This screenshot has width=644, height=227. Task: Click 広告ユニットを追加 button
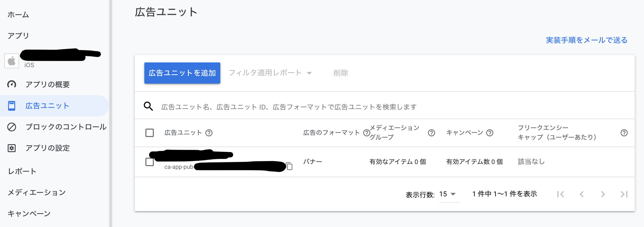click(182, 73)
